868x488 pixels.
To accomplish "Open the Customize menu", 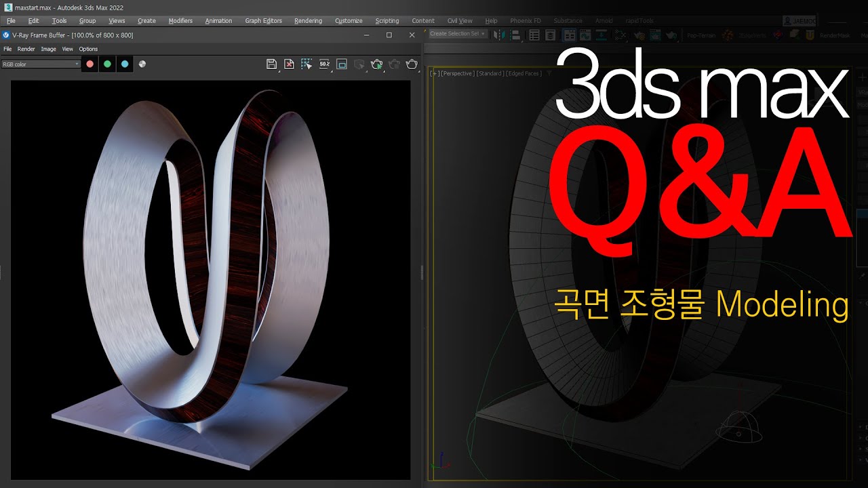I will pos(349,21).
